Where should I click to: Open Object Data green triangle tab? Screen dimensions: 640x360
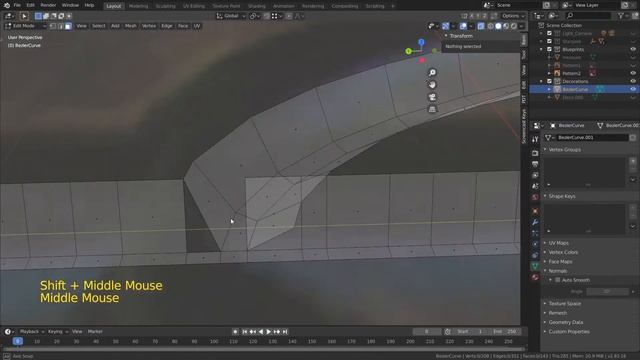[x=535, y=266]
